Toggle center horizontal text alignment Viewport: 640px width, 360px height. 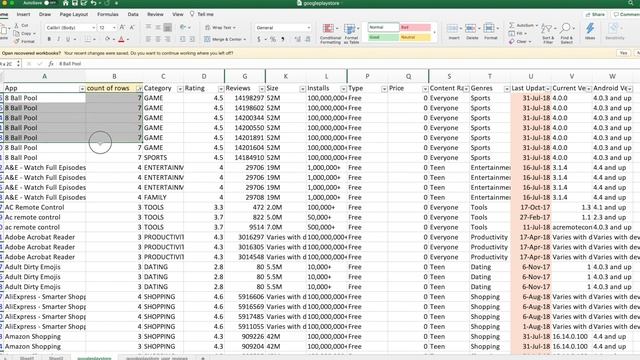(x=158, y=39)
